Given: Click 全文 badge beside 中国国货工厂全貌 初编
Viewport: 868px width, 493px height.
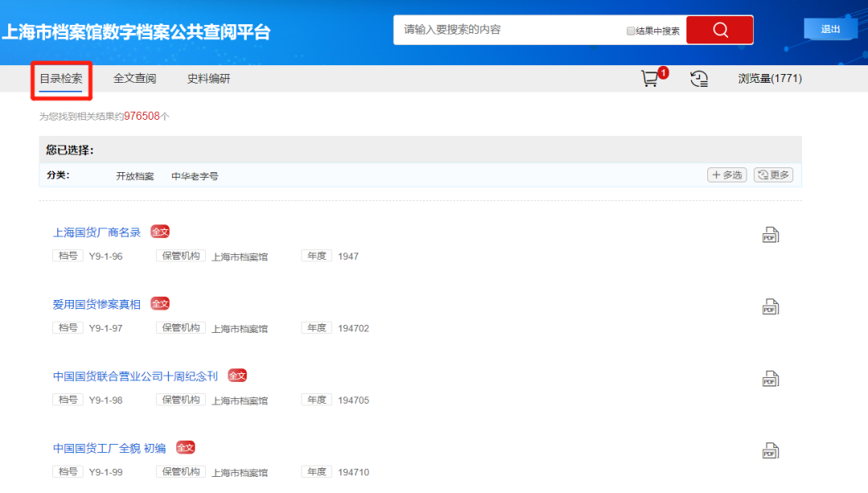Looking at the screenshot, I should pos(186,448).
